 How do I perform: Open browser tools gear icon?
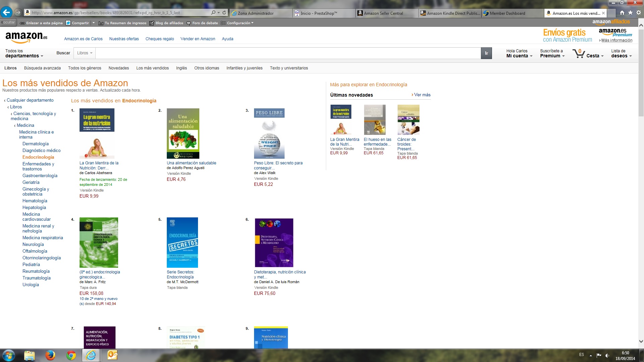tap(639, 13)
